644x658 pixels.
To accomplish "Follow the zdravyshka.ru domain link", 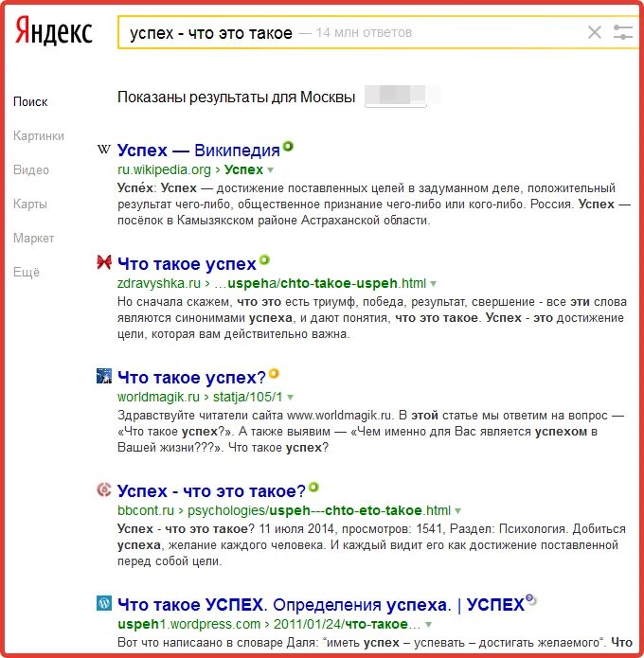I will coord(159,283).
